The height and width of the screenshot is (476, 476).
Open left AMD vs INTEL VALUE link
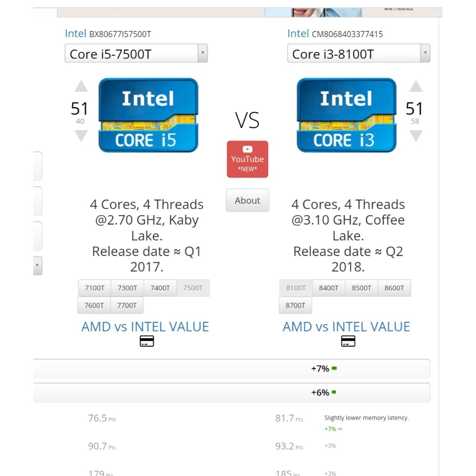point(145,327)
